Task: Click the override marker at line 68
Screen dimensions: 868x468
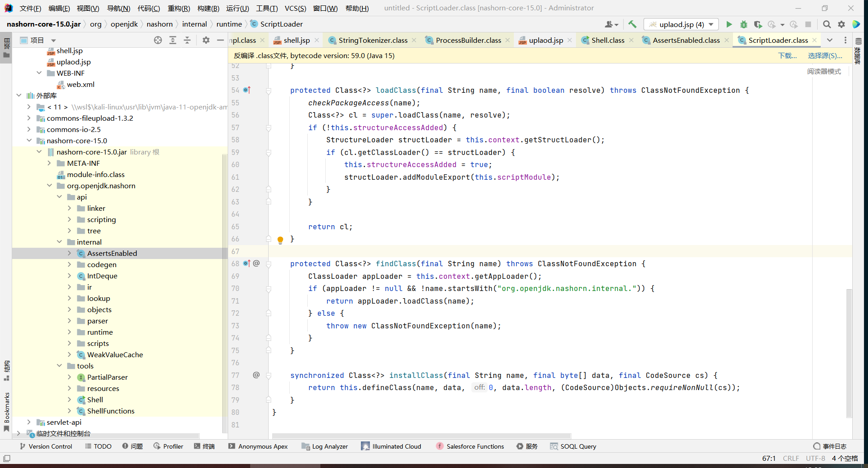Action: tap(247, 263)
